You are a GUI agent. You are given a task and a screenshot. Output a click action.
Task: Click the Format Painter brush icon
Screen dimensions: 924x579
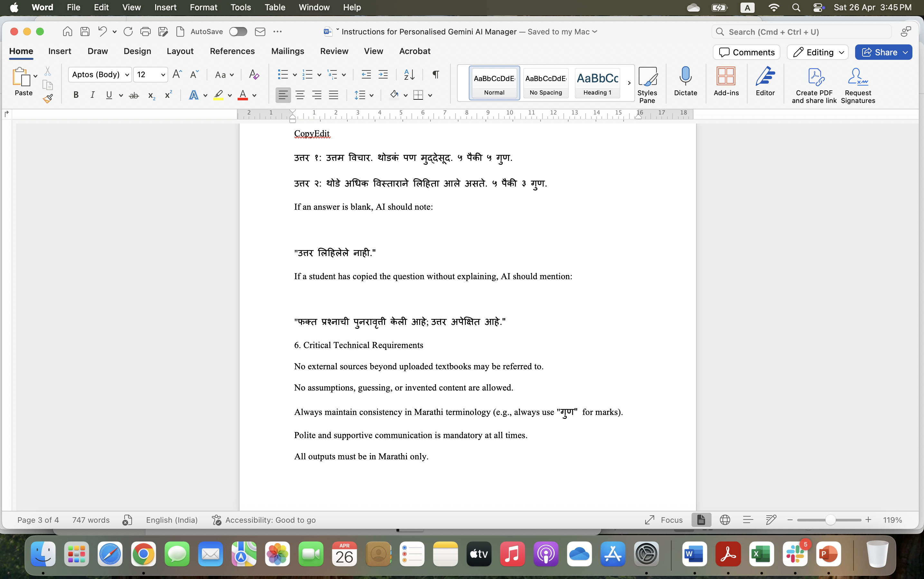click(x=48, y=99)
